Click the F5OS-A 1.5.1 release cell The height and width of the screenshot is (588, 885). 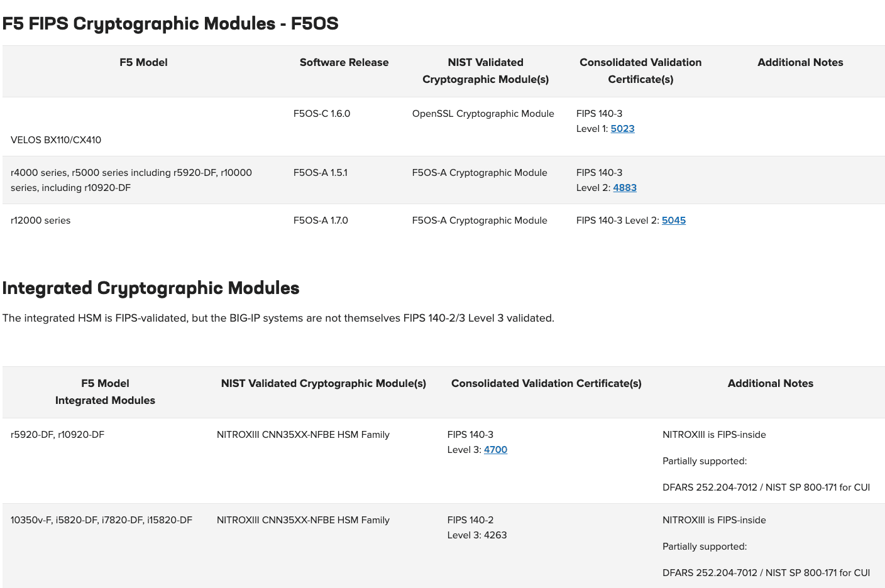point(321,172)
